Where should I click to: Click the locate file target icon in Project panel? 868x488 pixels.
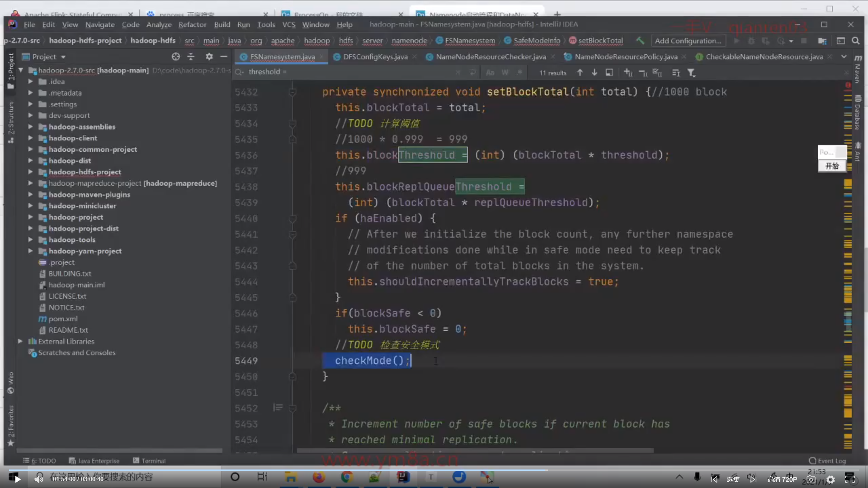tap(176, 56)
